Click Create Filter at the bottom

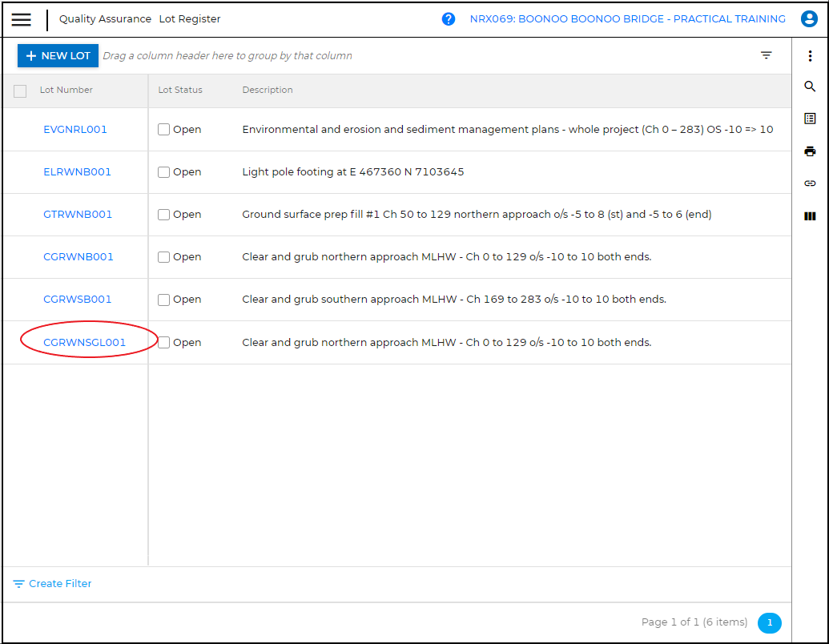[53, 584]
